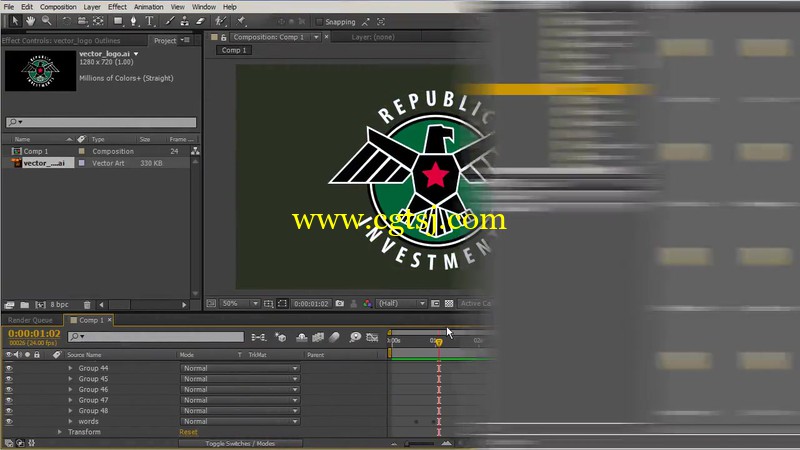The height and width of the screenshot is (450, 800).
Task: Switch to the Render Queue tab
Action: (30, 320)
